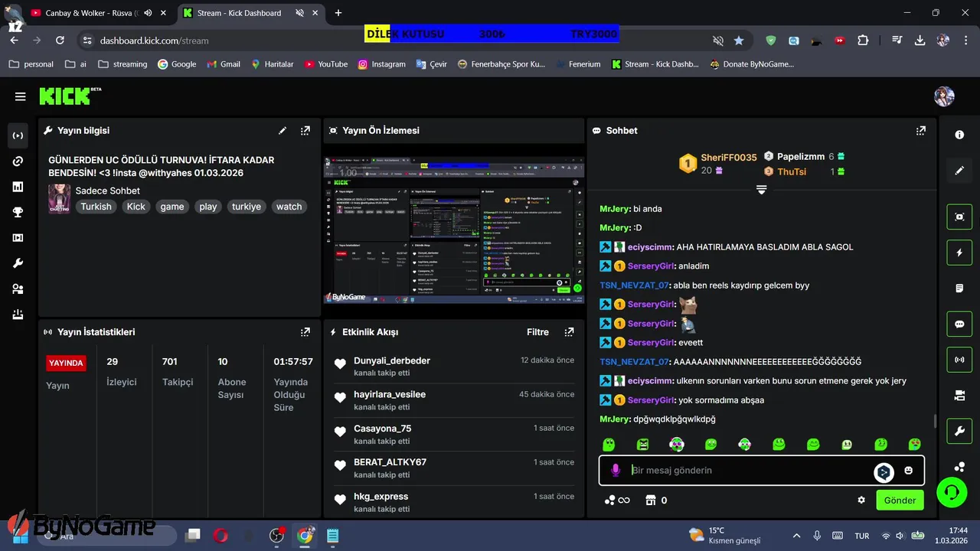
Task: Open the wrench settings icon in the left sidebar
Action: point(18,263)
